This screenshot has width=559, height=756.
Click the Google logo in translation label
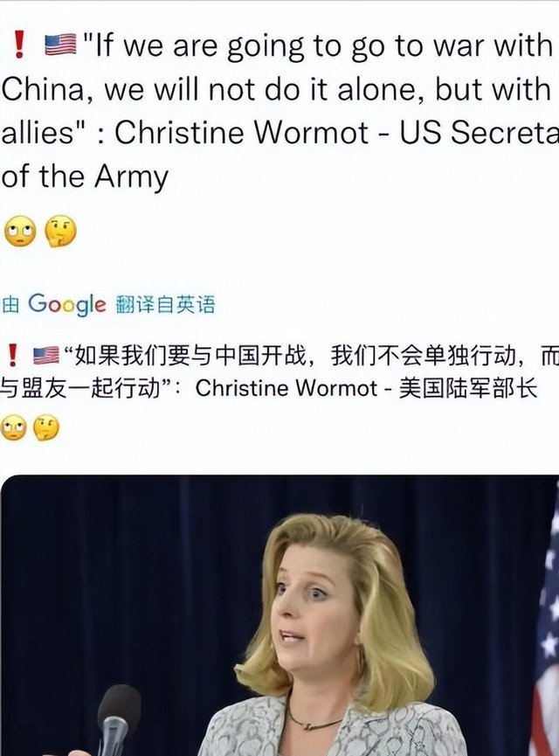66,305
